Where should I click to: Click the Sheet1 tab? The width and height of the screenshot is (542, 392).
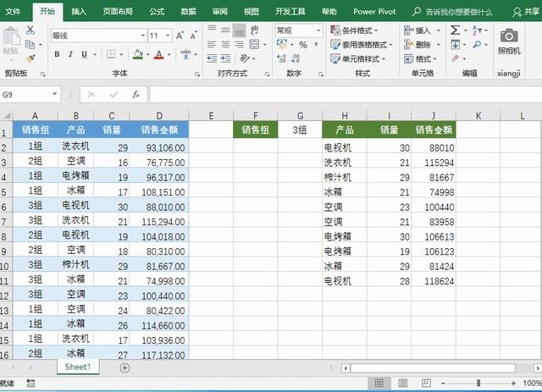78,367
